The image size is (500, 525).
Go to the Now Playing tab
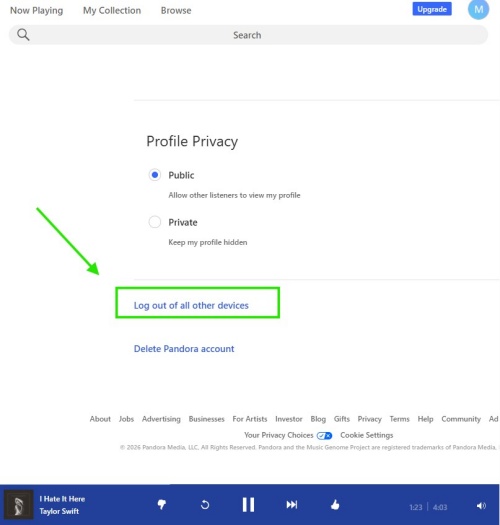pyautogui.click(x=37, y=10)
